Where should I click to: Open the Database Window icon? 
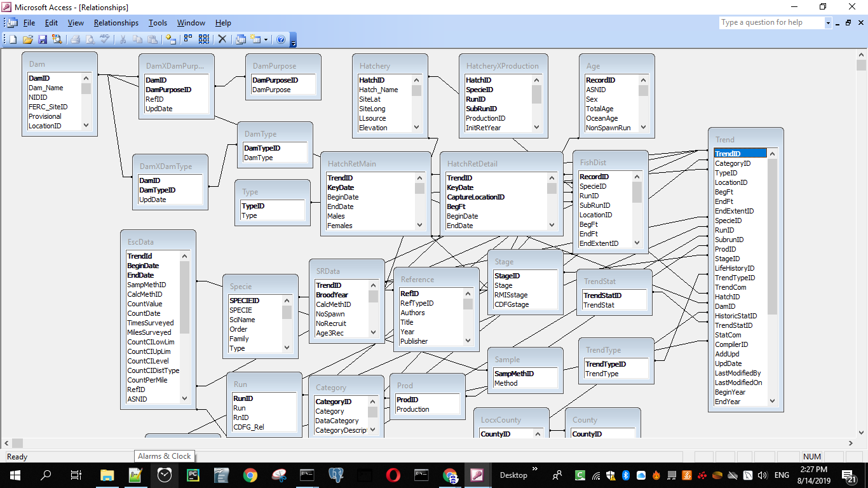point(241,39)
